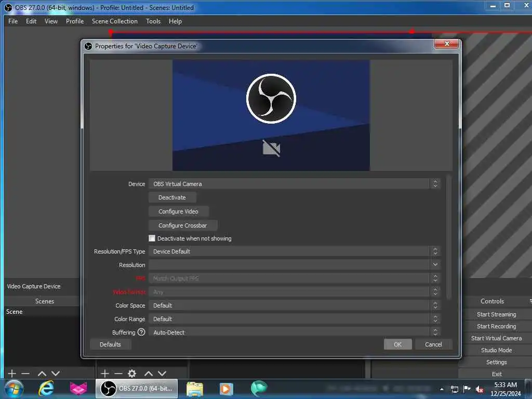The height and width of the screenshot is (399, 532).
Task: Close the Video Capture Device properties dialog
Action: tap(447, 44)
